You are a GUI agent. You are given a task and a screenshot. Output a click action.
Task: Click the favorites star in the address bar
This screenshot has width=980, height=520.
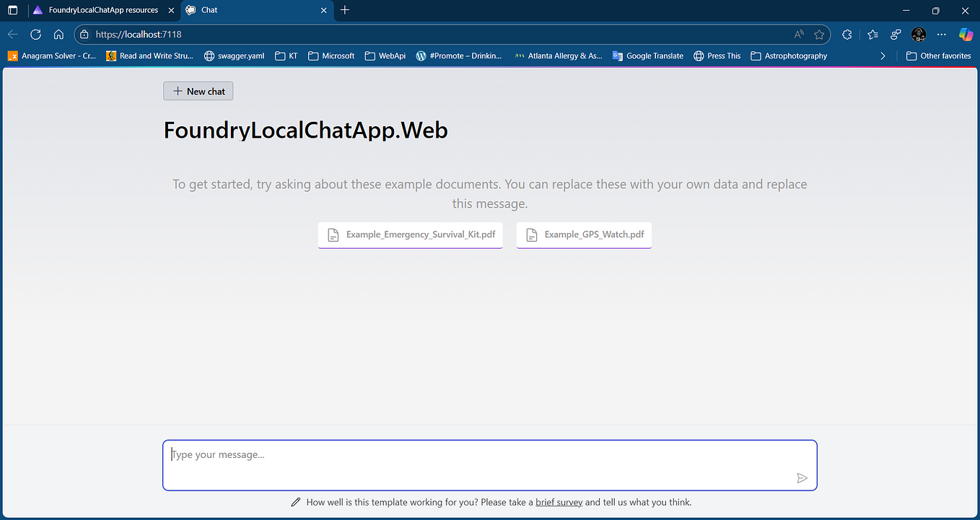pos(819,34)
